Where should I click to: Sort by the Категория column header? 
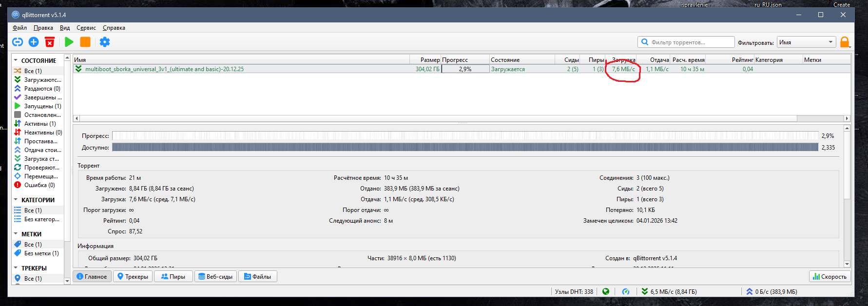click(778, 60)
